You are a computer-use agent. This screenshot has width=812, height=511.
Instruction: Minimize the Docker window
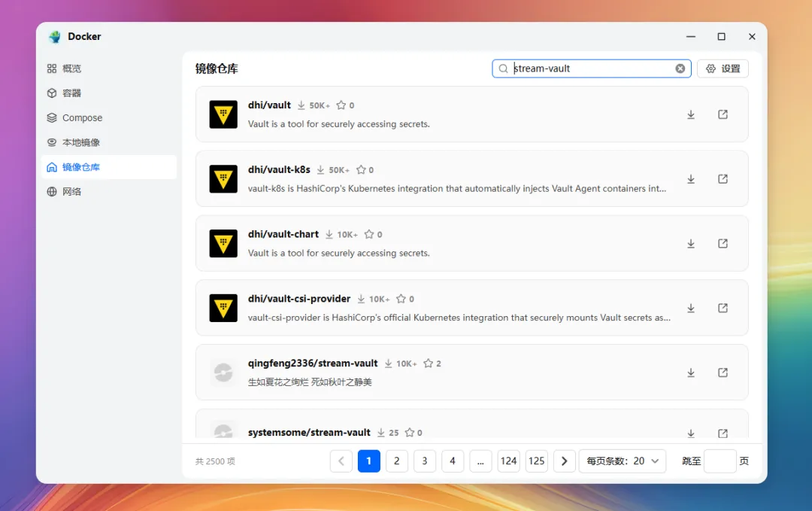691,37
